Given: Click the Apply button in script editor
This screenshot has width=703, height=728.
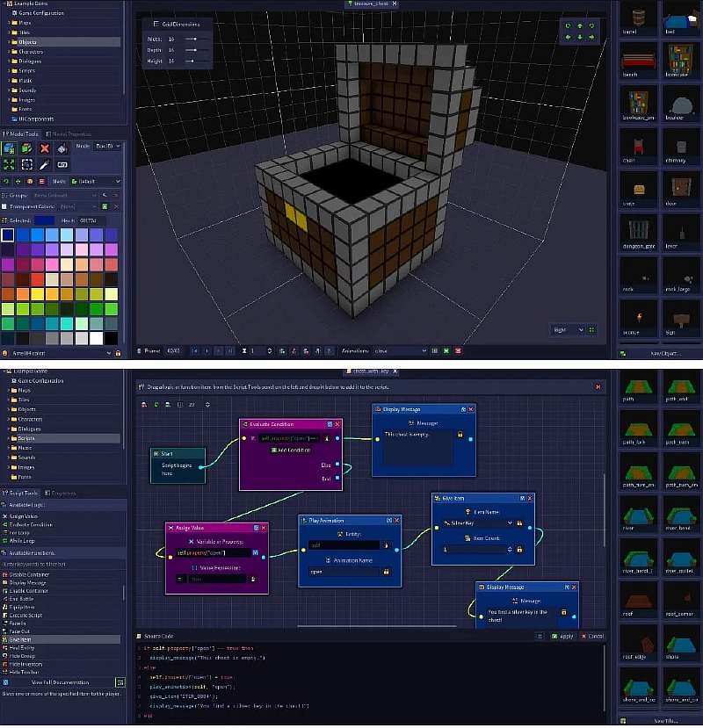Looking at the screenshot, I should coord(564,636).
